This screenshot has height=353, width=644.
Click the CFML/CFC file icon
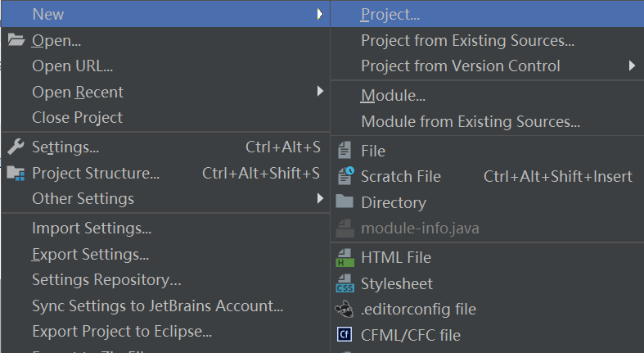coord(345,335)
